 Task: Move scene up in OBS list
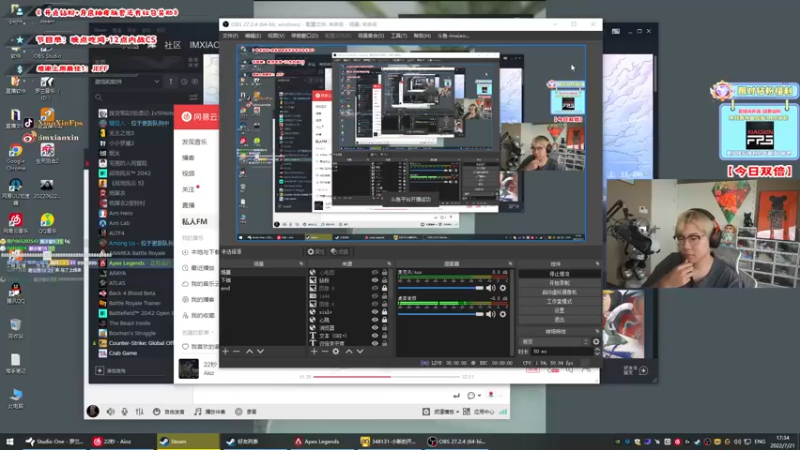(249, 352)
